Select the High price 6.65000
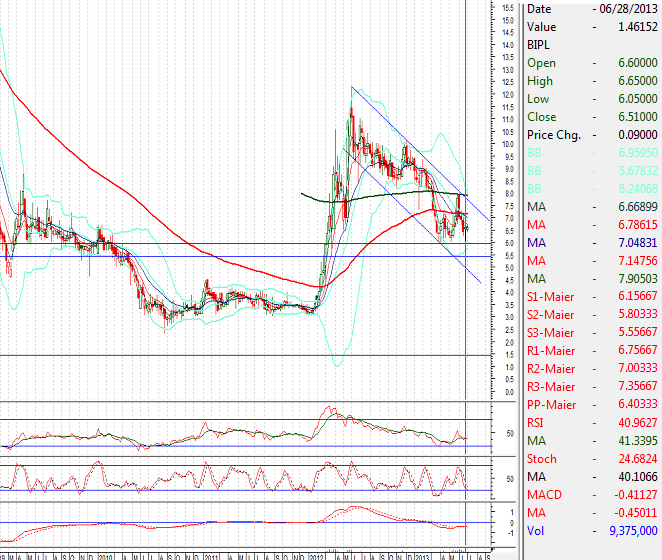Screen dimensions: 662x560 click(636, 81)
